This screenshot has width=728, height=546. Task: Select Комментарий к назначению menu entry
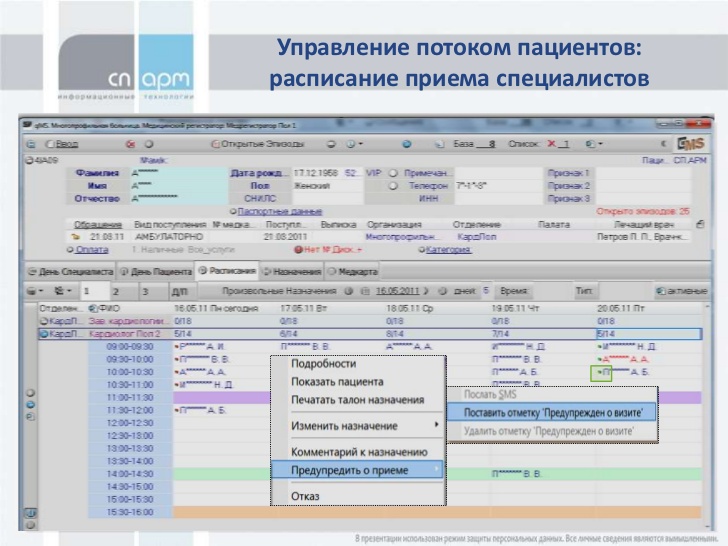click(359, 452)
